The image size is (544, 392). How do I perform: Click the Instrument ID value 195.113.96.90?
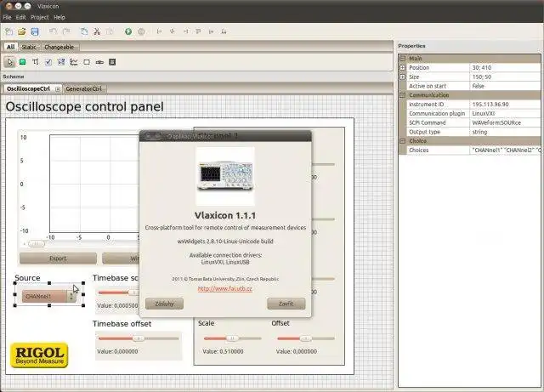point(505,104)
